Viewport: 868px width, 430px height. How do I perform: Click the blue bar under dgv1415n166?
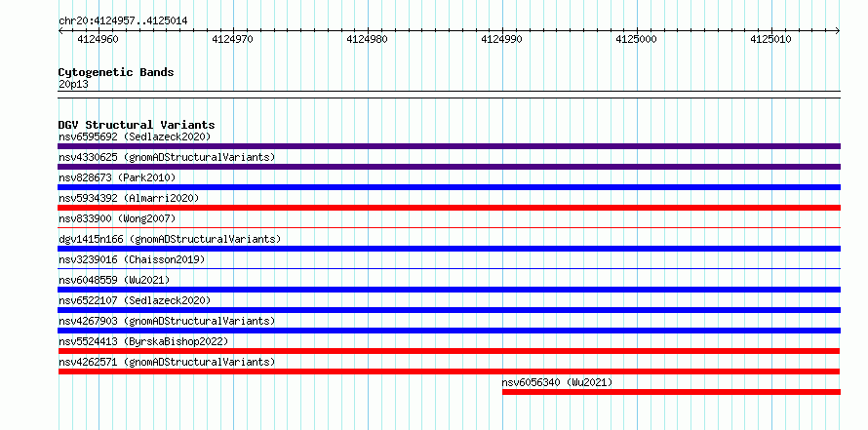[x=449, y=249]
